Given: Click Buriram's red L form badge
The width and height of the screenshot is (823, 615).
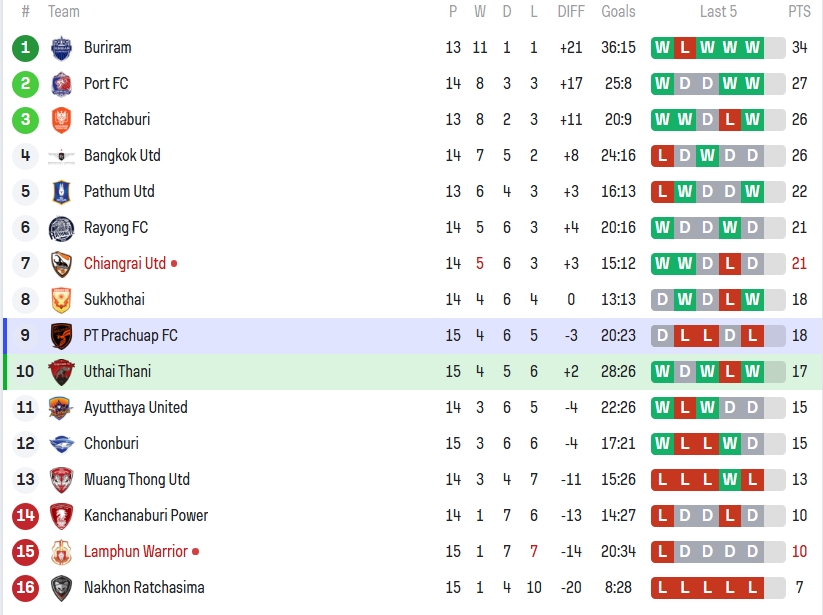Looking at the screenshot, I should point(685,48).
